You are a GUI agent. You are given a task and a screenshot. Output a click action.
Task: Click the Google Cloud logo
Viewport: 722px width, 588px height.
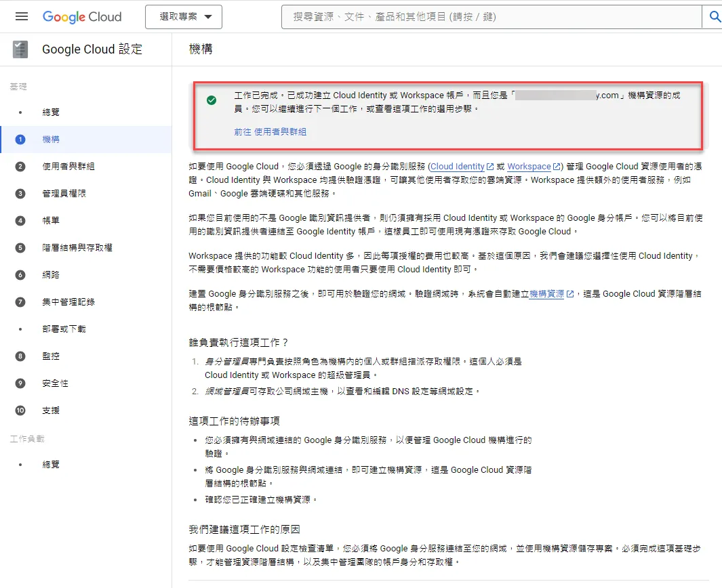click(82, 17)
